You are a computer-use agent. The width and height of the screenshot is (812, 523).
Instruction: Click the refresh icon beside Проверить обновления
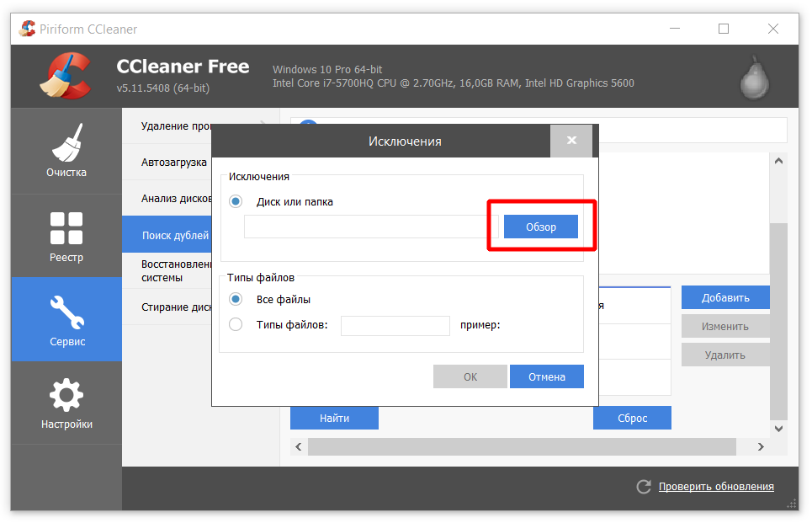tap(644, 487)
